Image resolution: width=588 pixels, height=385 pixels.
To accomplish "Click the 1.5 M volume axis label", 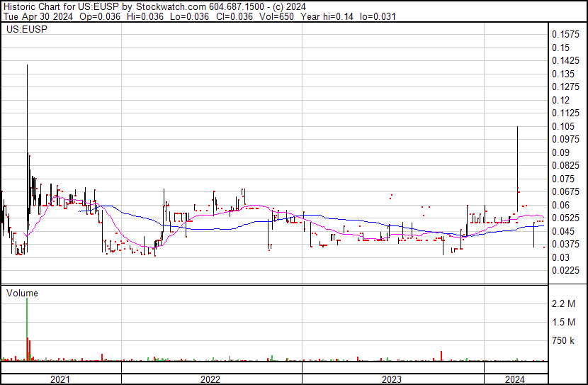I will [567, 323].
